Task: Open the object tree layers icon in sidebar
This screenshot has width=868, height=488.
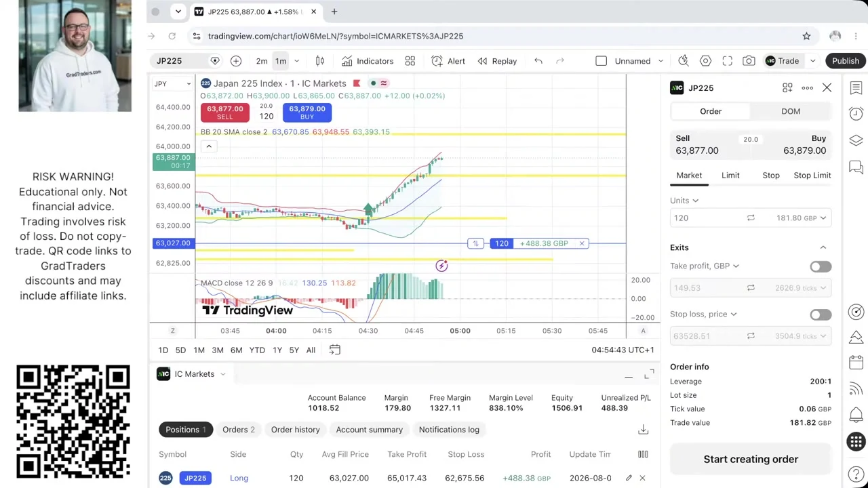Action: point(856,140)
